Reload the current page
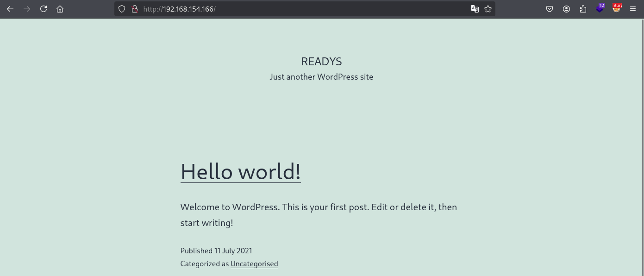The width and height of the screenshot is (644, 276). (x=44, y=9)
